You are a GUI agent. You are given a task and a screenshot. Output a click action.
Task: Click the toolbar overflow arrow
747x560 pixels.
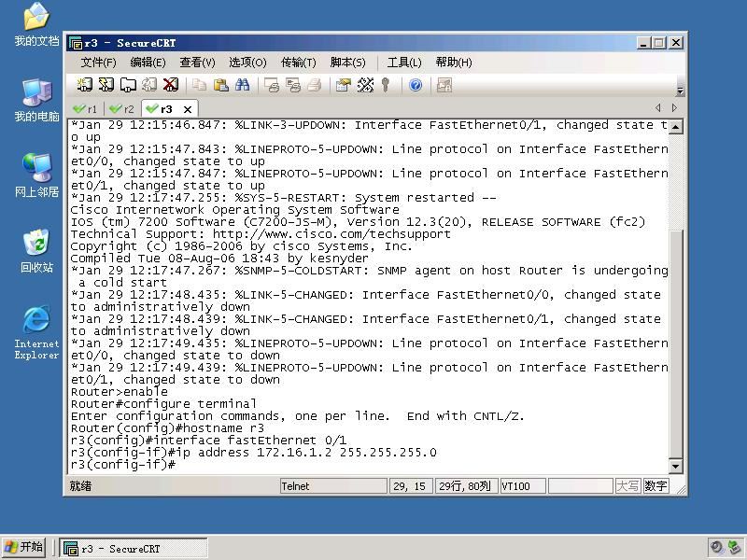(x=680, y=91)
